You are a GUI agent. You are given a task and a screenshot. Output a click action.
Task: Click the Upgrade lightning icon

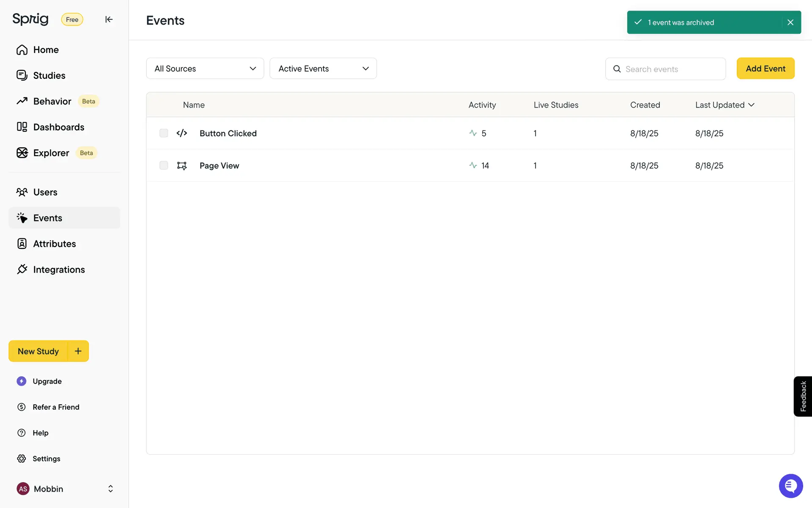(x=22, y=381)
